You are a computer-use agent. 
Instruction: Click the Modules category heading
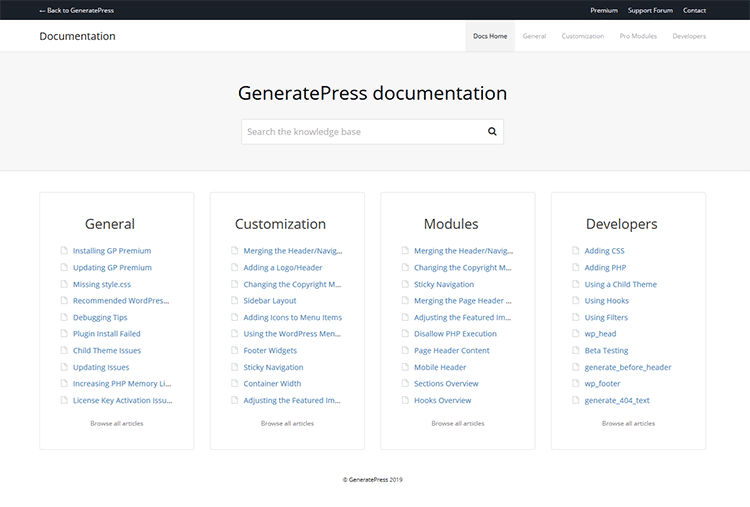point(451,224)
